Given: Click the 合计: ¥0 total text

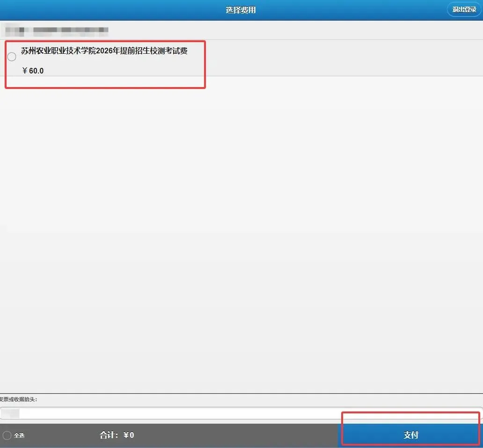Looking at the screenshot, I should pyautogui.click(x=117, y=435).
